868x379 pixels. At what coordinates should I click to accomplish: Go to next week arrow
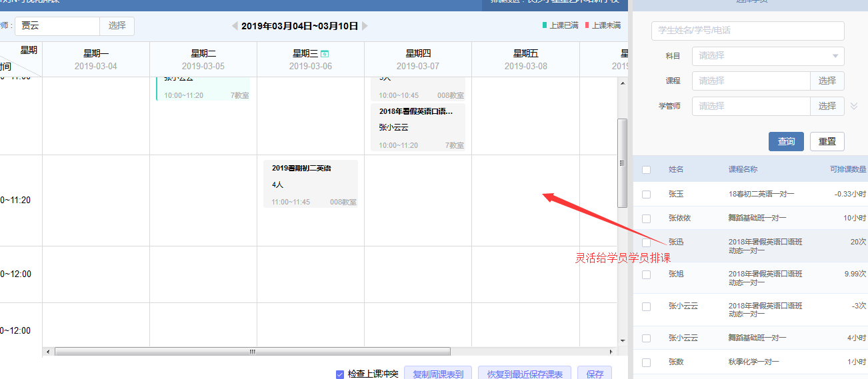(365, 26)
